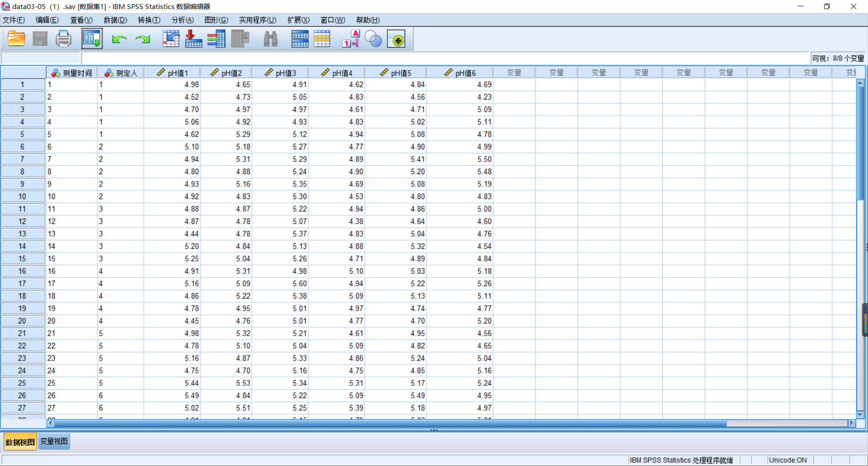868x466 pixels.
Task: Open 实用程序(U) menu
Action: pos(258,20)
